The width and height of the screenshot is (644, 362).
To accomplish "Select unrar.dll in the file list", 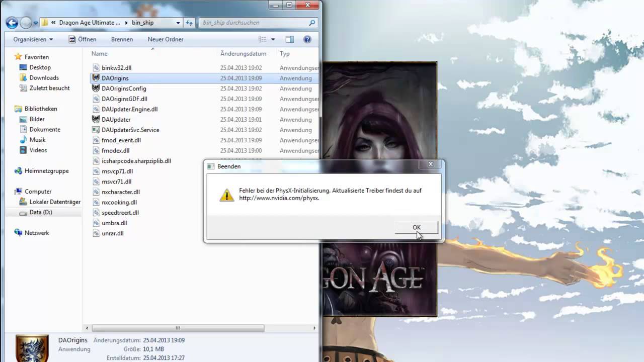I will pos(112,233).
